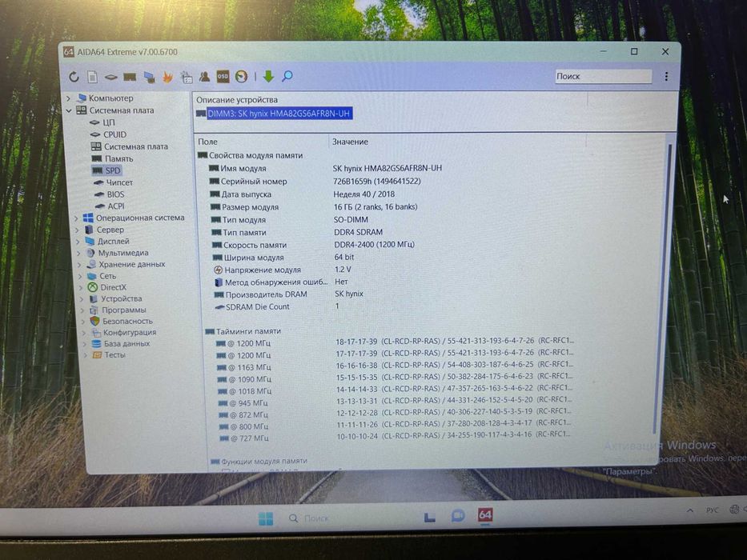This screenshot has width=747, height=560.
Task: Expand the Дисплей tree node
Action: click(x=78, y=242)
